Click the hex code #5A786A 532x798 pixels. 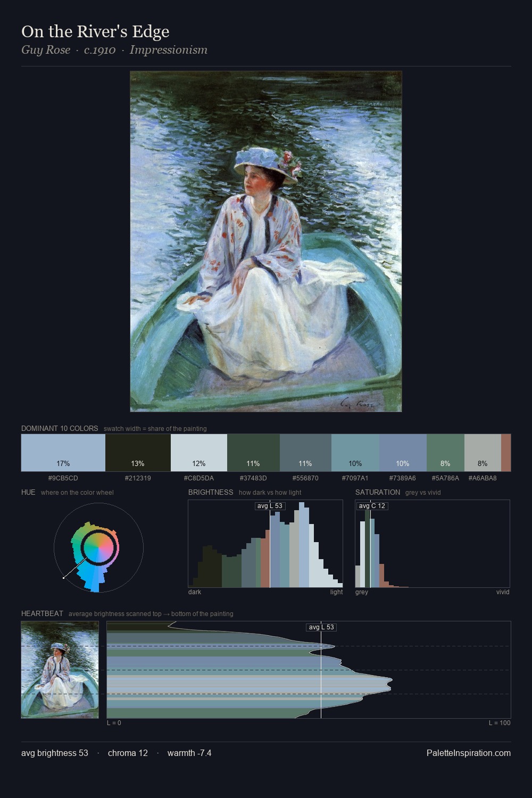tap(445, 478)
